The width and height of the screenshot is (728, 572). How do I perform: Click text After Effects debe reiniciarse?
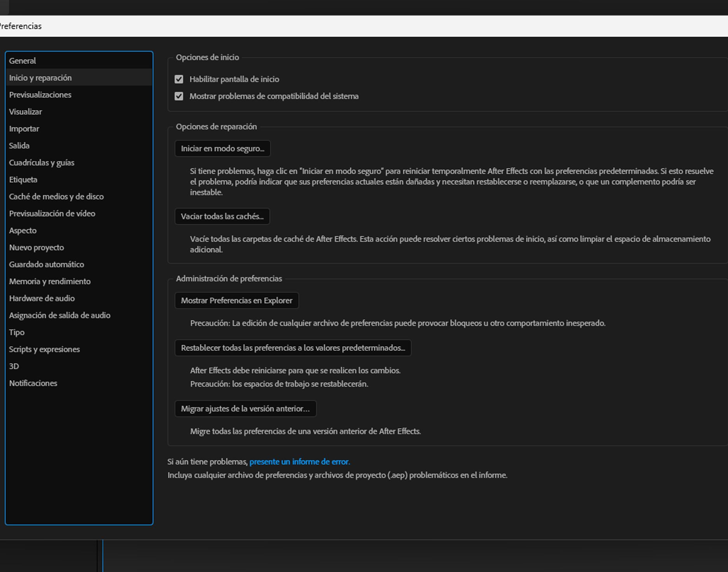(x=295, y=371)
